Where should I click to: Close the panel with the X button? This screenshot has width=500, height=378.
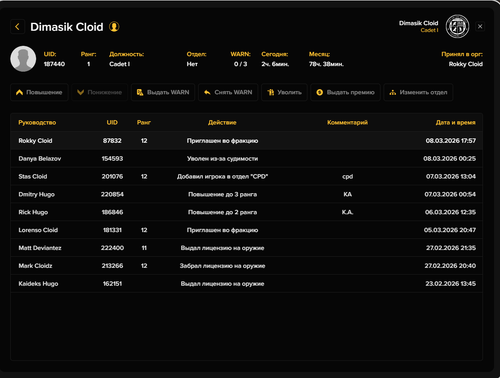click(x=480, y=26)
